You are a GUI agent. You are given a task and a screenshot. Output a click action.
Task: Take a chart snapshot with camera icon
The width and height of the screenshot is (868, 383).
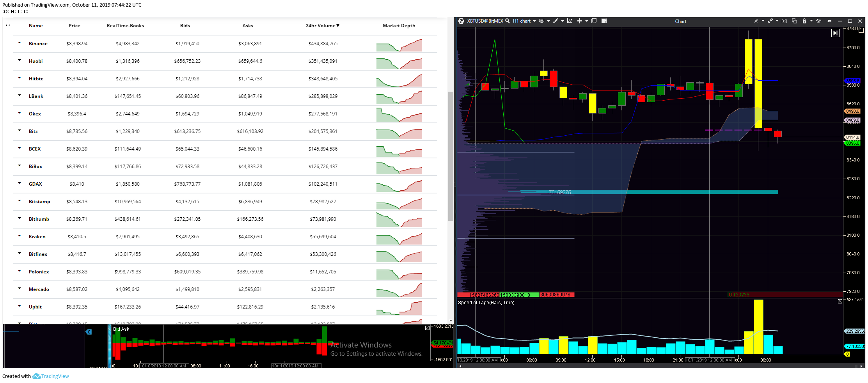pos(784,21)
